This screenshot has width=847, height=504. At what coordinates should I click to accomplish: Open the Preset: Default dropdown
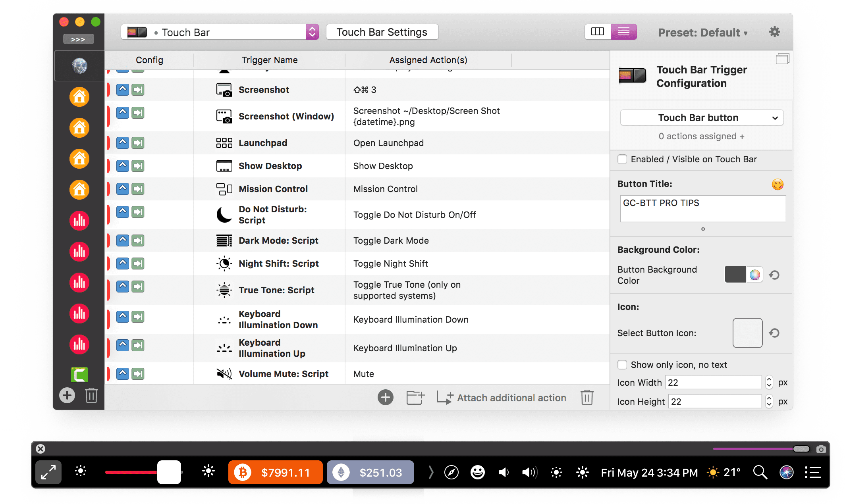pos(703,33)
